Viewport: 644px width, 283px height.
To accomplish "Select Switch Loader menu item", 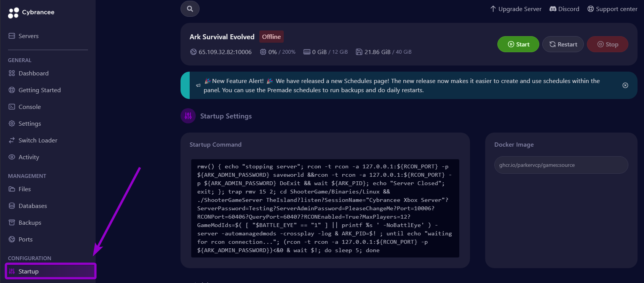I will click(38, 140).
